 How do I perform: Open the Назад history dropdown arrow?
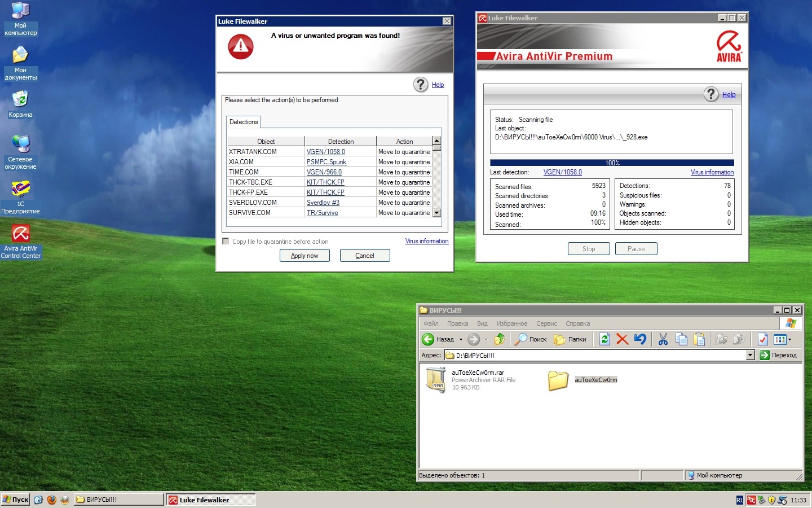[x=461, y=339]
